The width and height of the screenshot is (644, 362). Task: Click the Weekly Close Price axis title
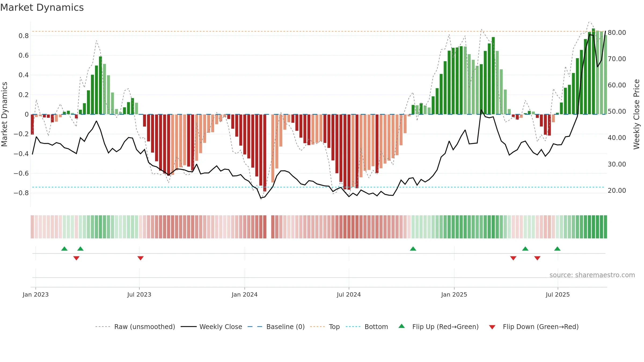coord(636,114)
